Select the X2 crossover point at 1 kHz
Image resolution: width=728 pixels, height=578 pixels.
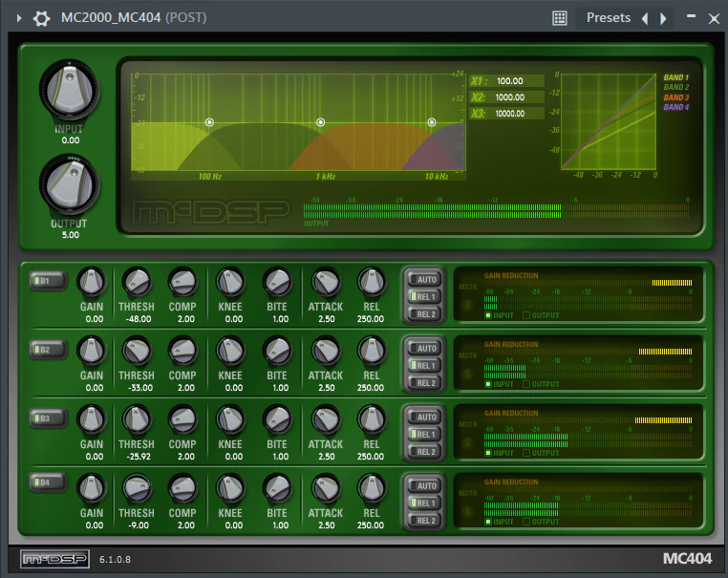pyautogui.click(x=320, y=122)
